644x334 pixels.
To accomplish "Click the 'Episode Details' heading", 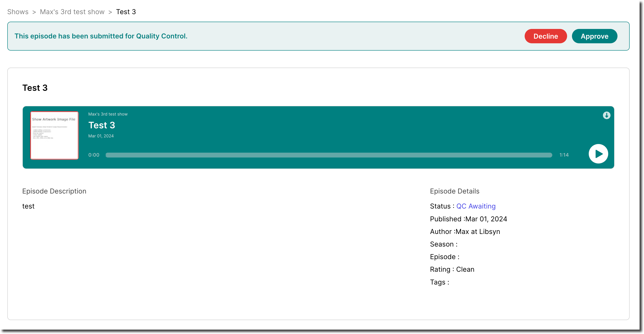I will (x=455, y=191).
